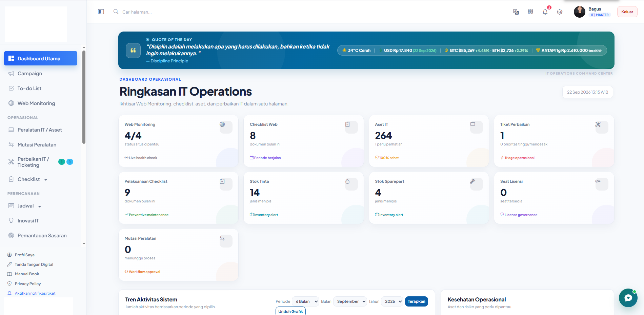Open the Tahun 2026 dropdown
This screenshot has width=644, height=315.
(x=392, y=301)
